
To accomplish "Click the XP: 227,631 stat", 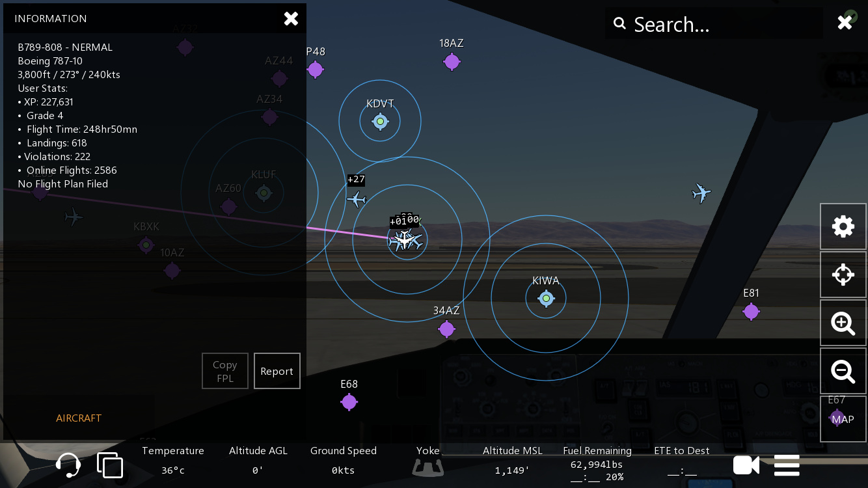I will point(46,102).
